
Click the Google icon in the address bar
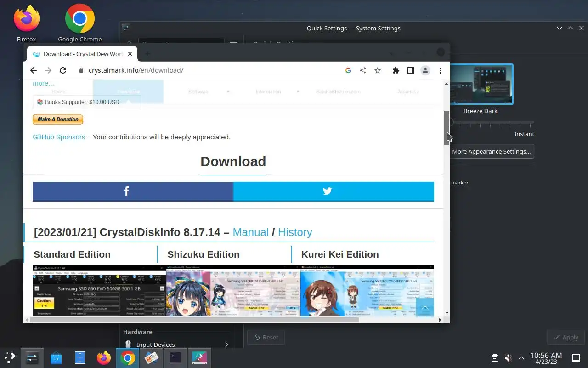point(348,70)
